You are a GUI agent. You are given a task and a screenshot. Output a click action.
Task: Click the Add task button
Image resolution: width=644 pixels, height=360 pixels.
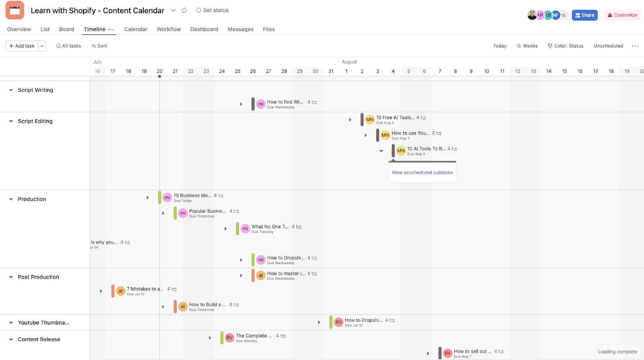[x=22, y=46]
